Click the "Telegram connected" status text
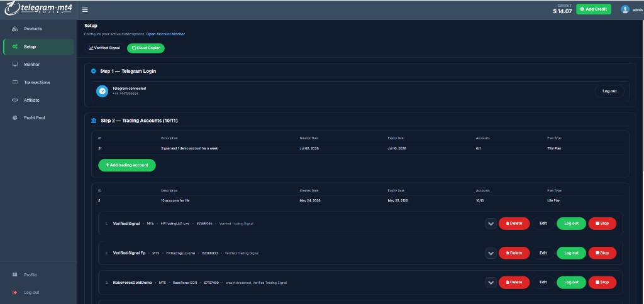 pyautogui.click(x=129, y=88)
